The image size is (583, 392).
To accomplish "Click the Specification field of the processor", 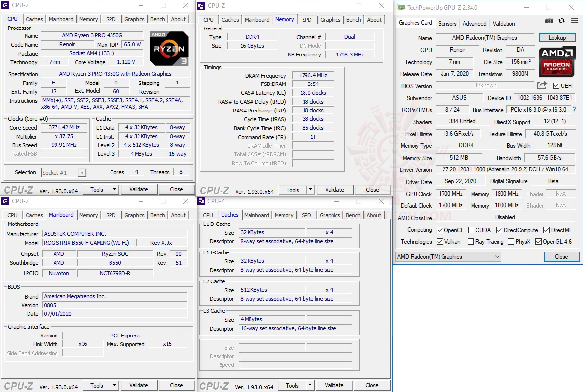I will [115, 74].
